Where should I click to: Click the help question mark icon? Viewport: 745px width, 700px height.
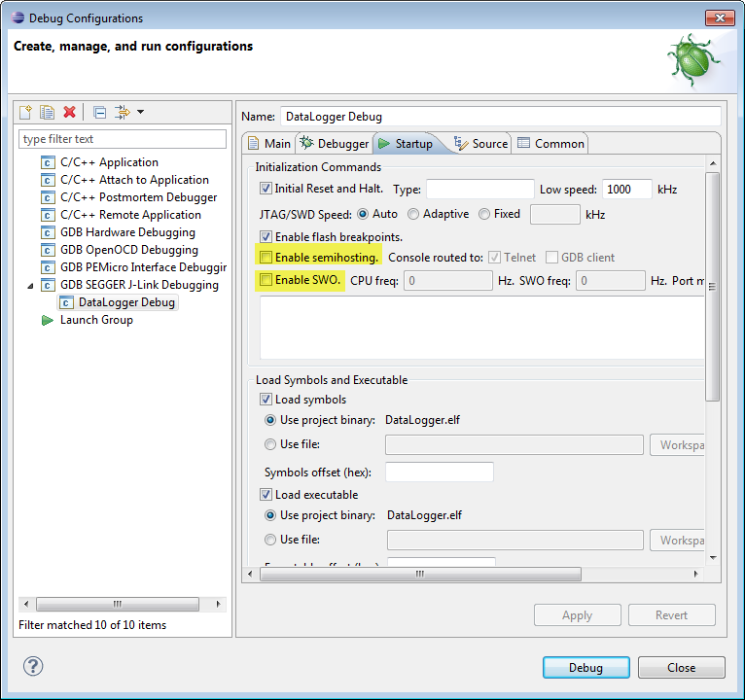click(33, 666)
